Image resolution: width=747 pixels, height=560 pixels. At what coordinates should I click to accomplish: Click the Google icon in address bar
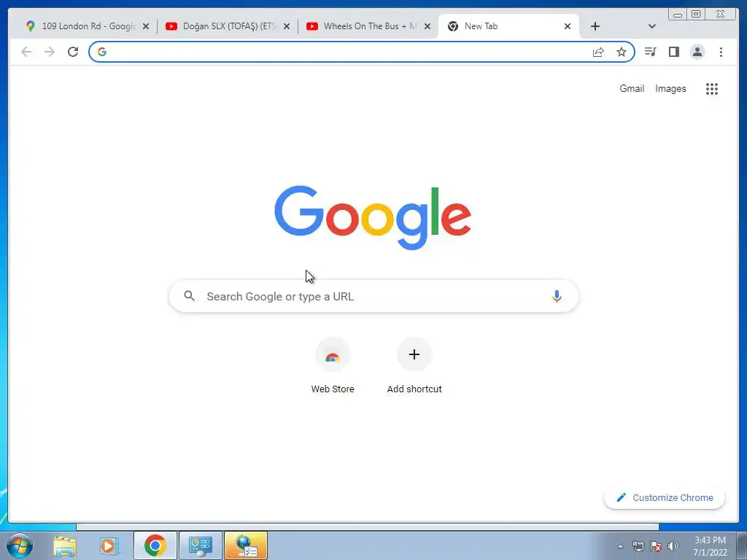102,52
